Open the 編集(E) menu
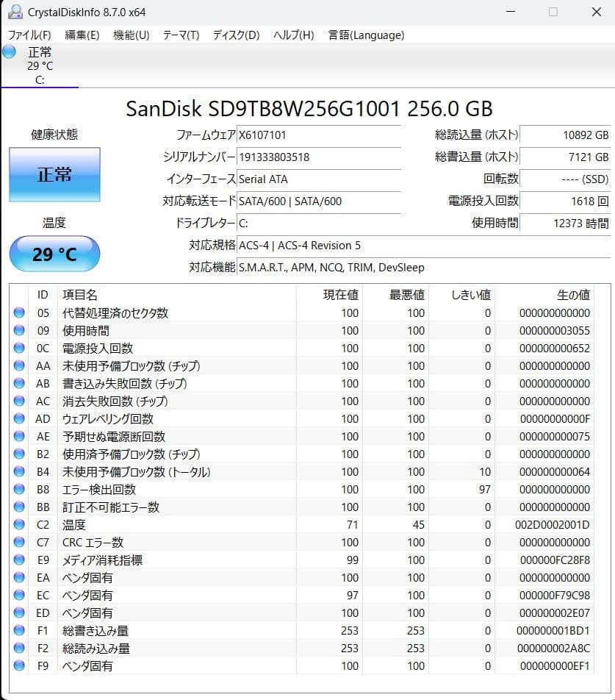This screenshot has height=700, width=615. click(82, 35)
